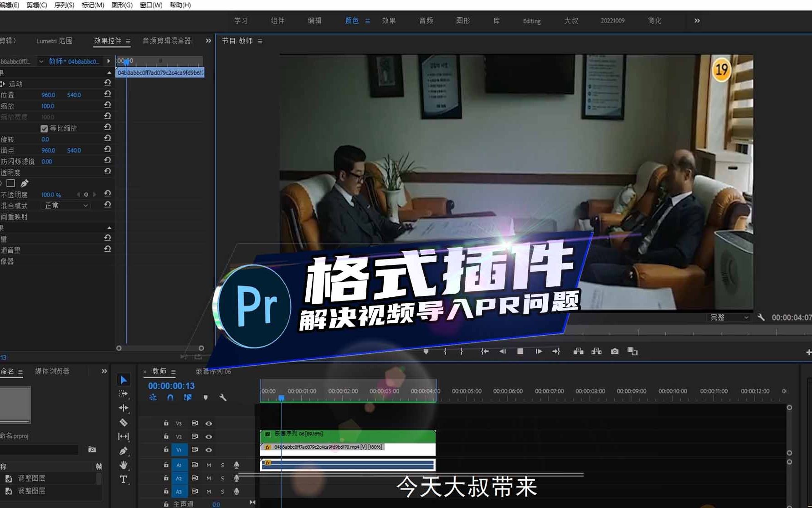Add marker in timeline panel header
812x508 pixels.
(x=206, y=398)
